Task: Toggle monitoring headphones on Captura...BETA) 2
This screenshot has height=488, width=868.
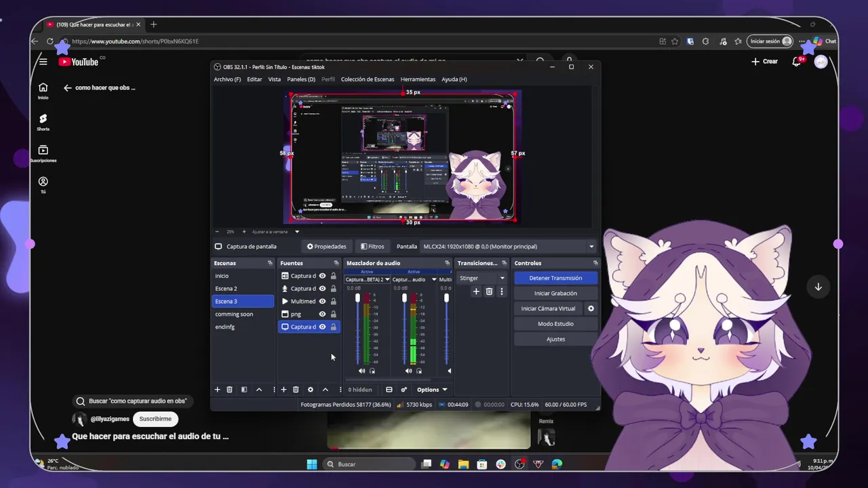Action: pyautogui.click(x=372, y=371)
